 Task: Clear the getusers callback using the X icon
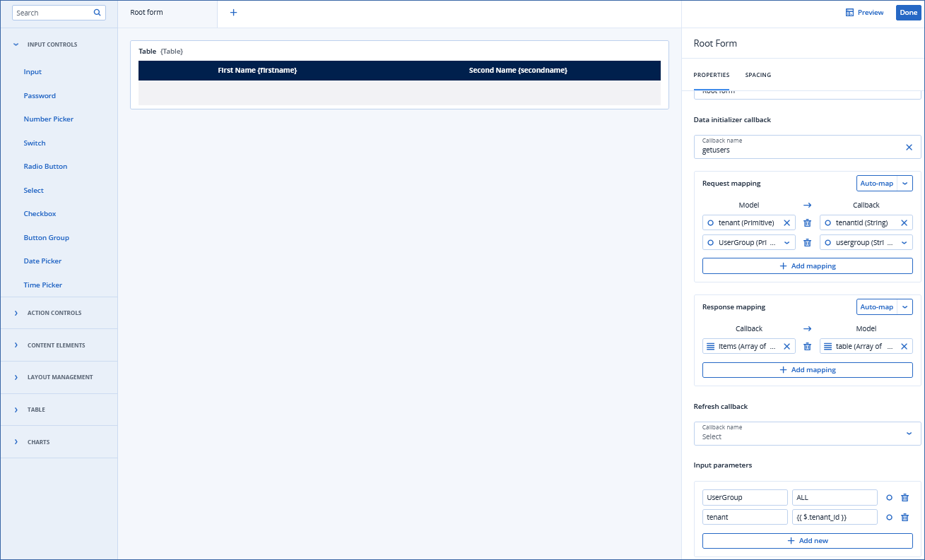point(909,147)
